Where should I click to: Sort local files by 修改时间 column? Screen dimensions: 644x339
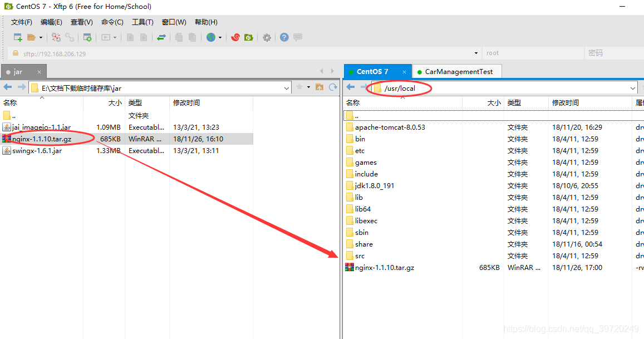pyautogui.click(x=211, y=103)
